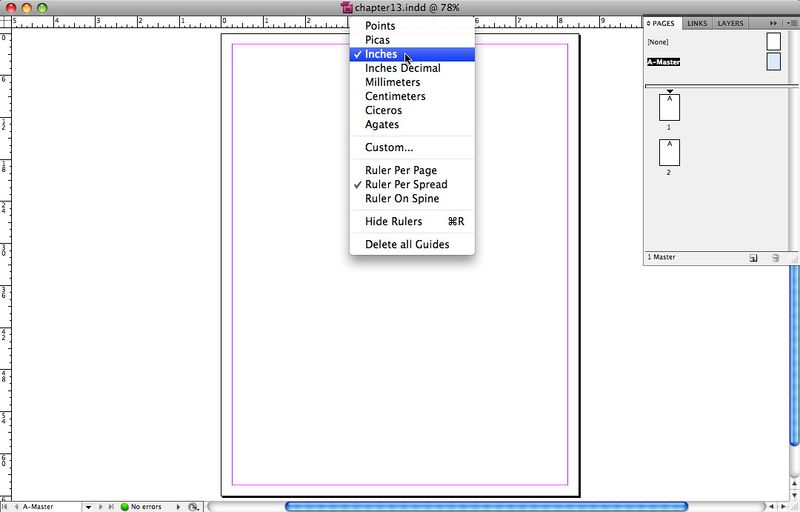Switch to the Links tab
The image size is (800, 512).
pyautogui.click(x=696, y=23)
